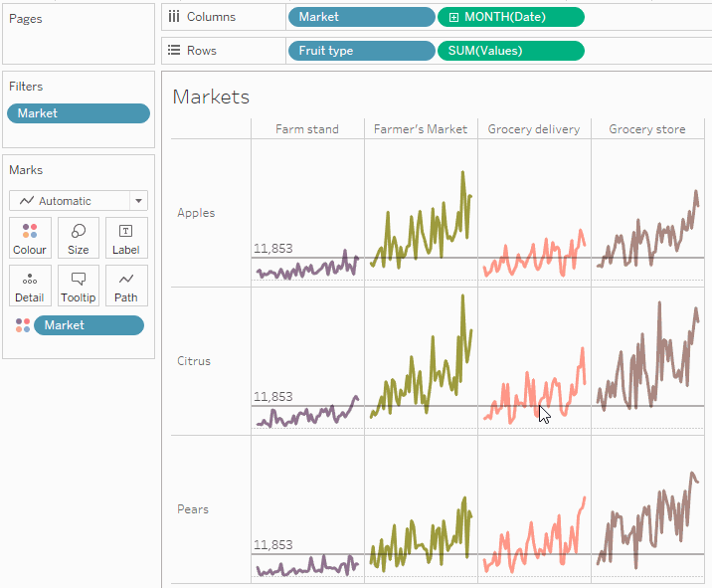Select the SUM(Values) pill on Rows
Image resolution: width=712 pixels, height=588 pixels.
pos(511,51)
